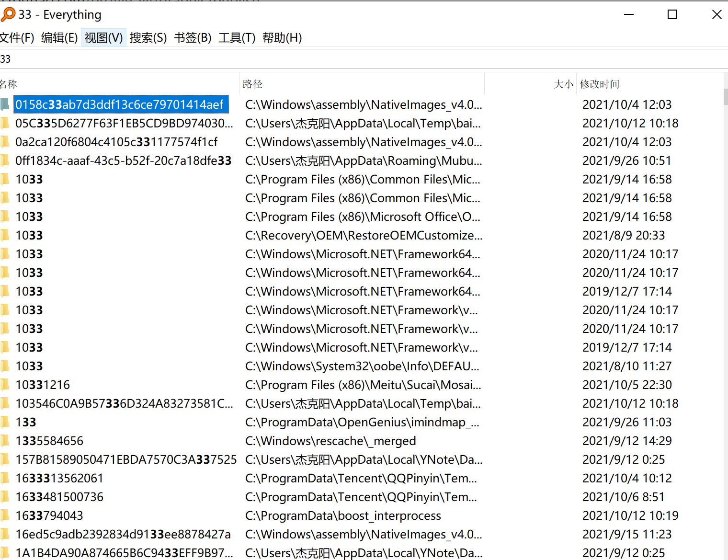Select 1033 folder in Microsoft Office path
The width and height of the screenshot is (728, 560).
coord(29,217)
